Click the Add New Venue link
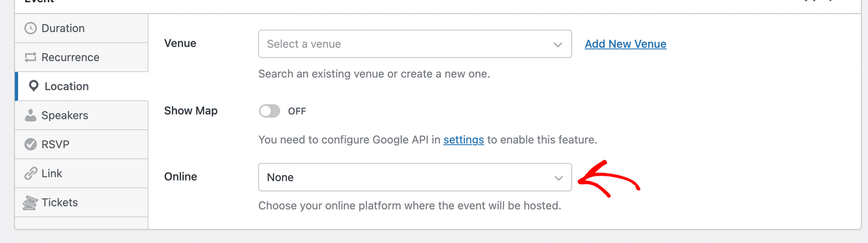This screenshot has height=243, width=868. pyautogui.click(x=626, y=44)
